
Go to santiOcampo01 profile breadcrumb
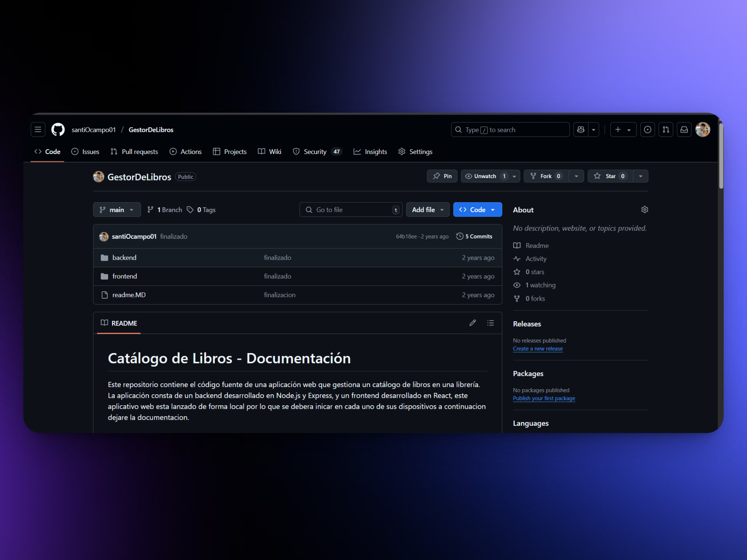pyautogui.click(x=94, y=130)
